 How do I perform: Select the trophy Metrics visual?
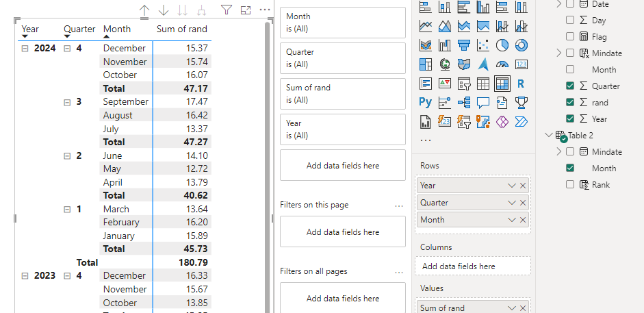tap(521, 102)
